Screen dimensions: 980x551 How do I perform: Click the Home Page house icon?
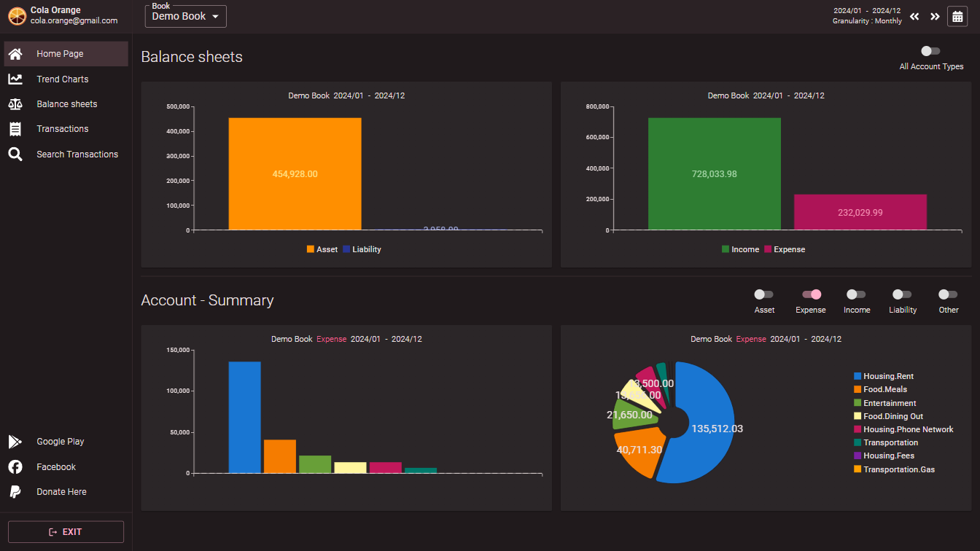(15, 54)
